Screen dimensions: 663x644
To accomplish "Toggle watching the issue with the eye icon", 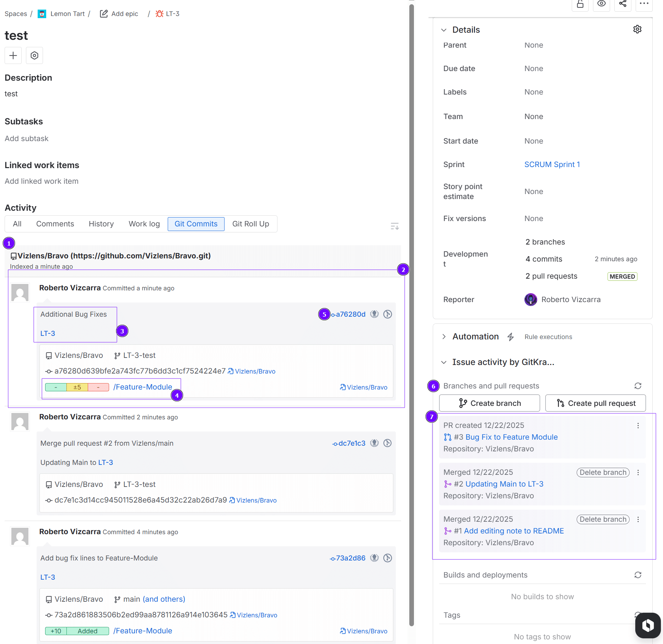I will pos(602,4).
